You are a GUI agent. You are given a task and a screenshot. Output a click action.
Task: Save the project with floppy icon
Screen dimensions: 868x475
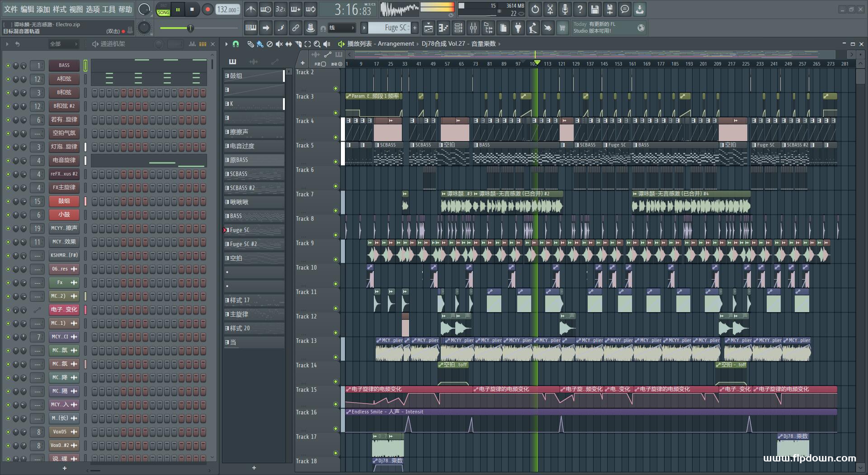[595, 9]
